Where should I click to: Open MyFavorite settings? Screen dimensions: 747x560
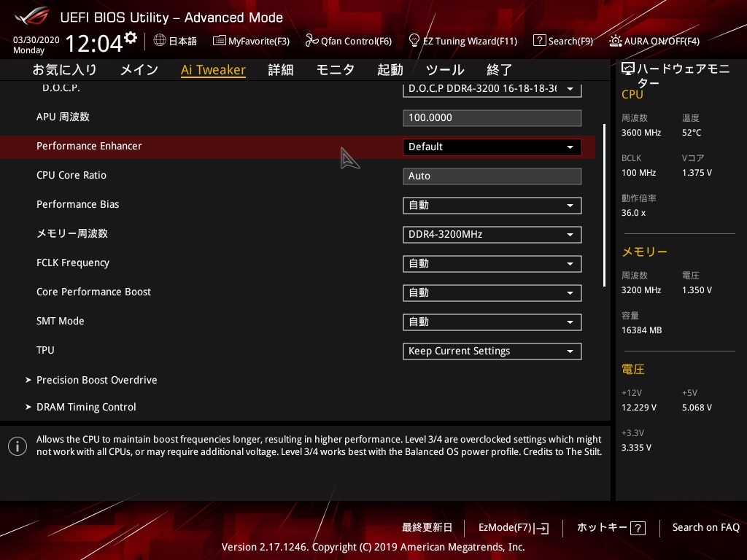[251, 41]
